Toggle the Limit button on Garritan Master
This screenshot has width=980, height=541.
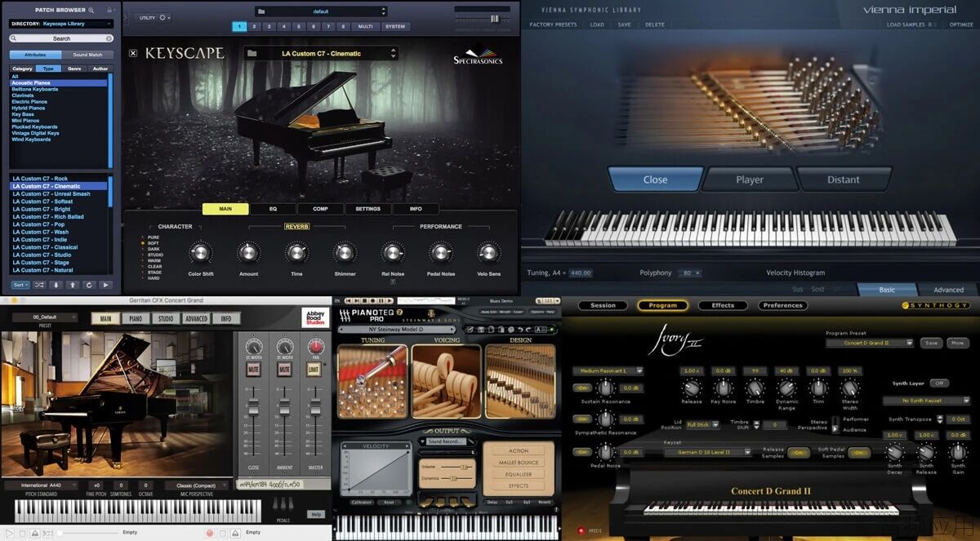(x=314, y=370)
